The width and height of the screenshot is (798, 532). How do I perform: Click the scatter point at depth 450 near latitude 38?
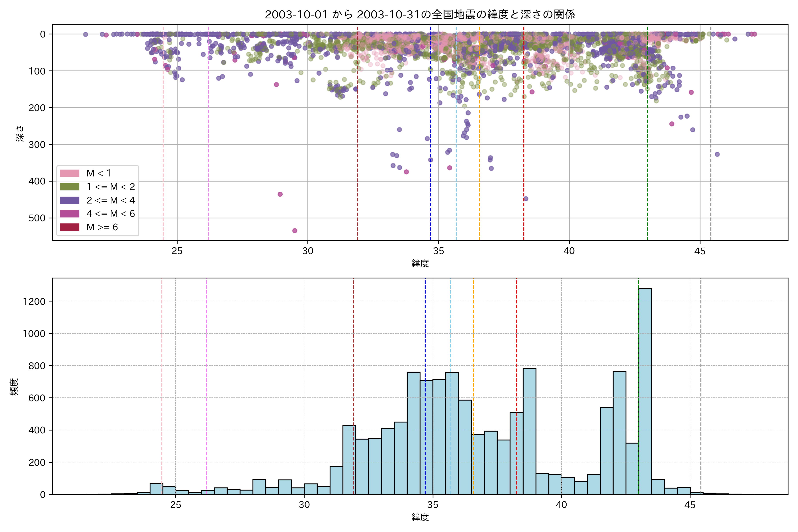click(x=526, y=199)
